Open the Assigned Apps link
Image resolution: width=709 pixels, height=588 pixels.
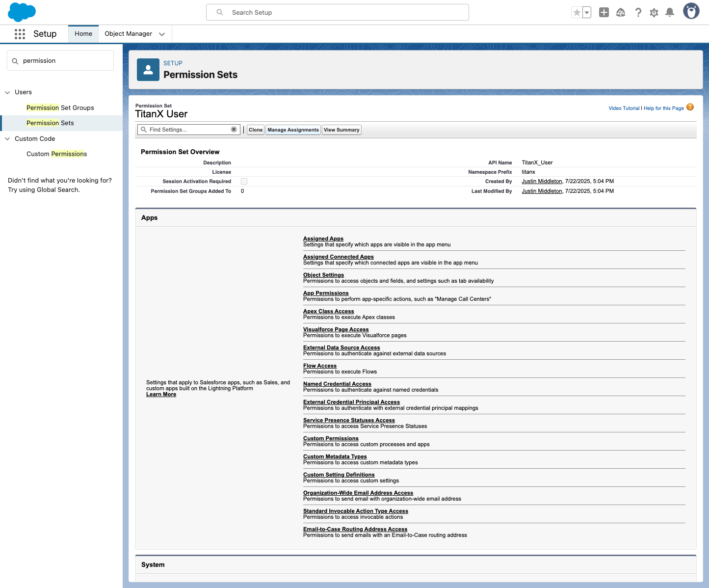click(323, 239)
